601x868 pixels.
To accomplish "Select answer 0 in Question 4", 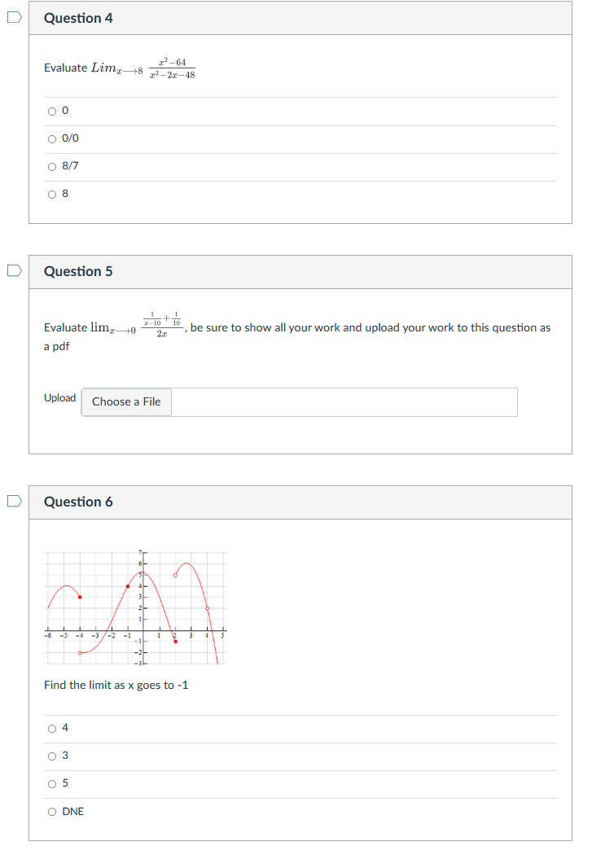I will click(50, 110).
